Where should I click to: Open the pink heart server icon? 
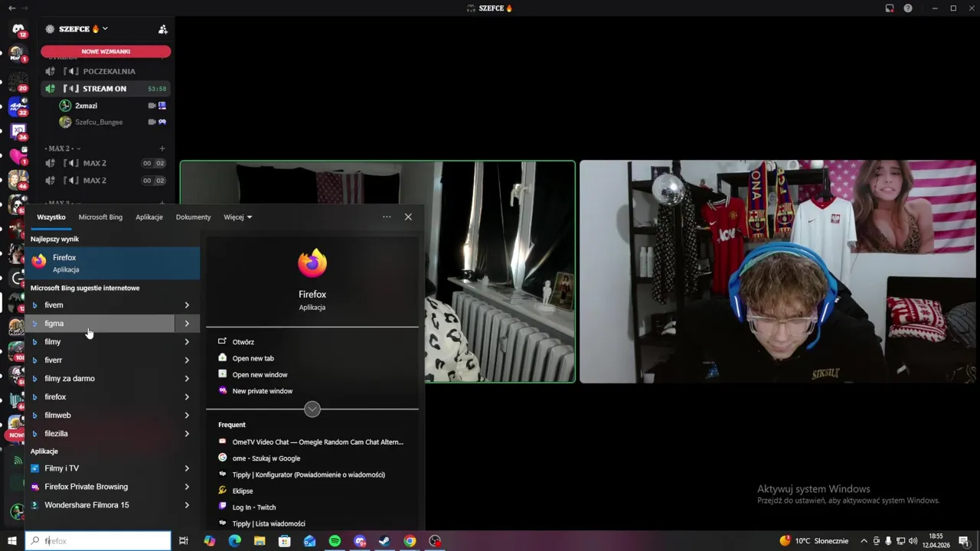coord(17,155)
